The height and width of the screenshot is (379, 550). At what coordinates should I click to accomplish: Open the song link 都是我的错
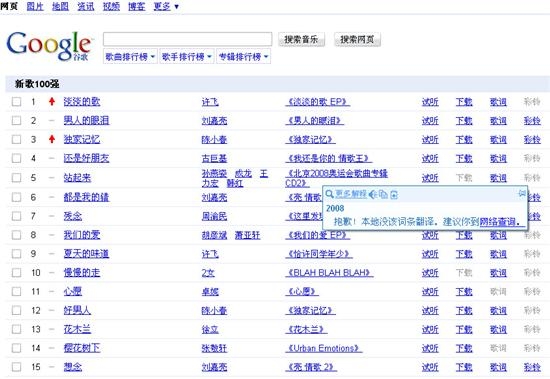click(x=86, y=197)
